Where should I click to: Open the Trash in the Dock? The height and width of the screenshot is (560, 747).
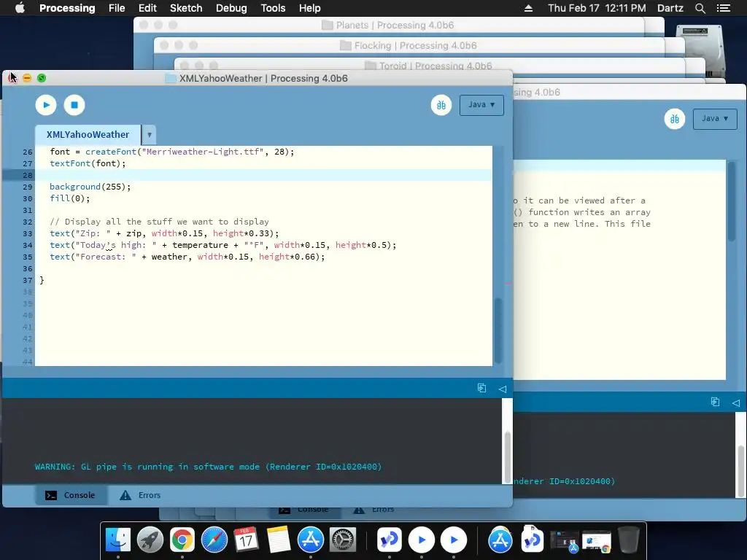tap(628, 540)
